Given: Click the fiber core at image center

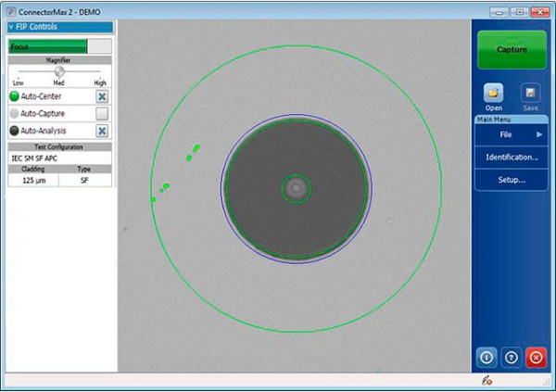Looking at the screenshot, I should (x=296, y=188).
